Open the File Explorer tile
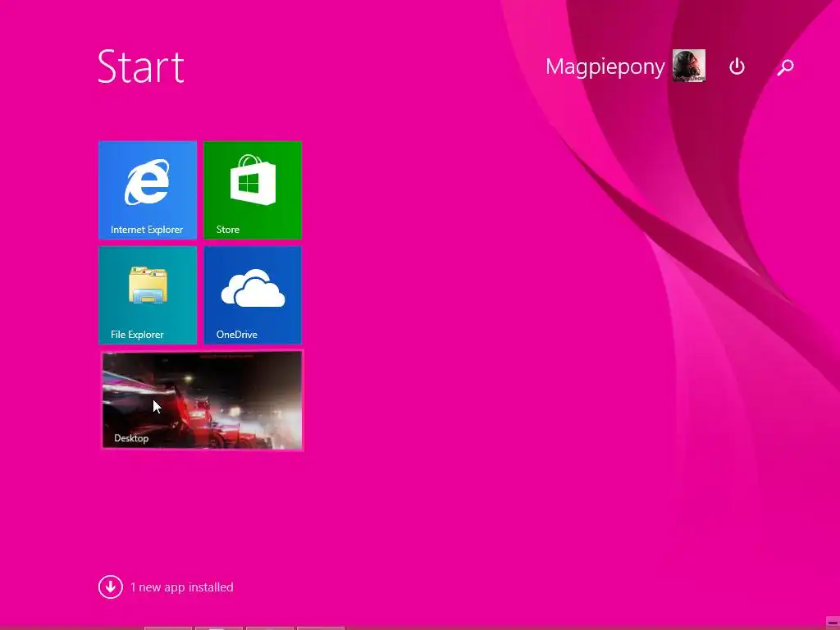840x630 pixels. [x=148, y=295]
